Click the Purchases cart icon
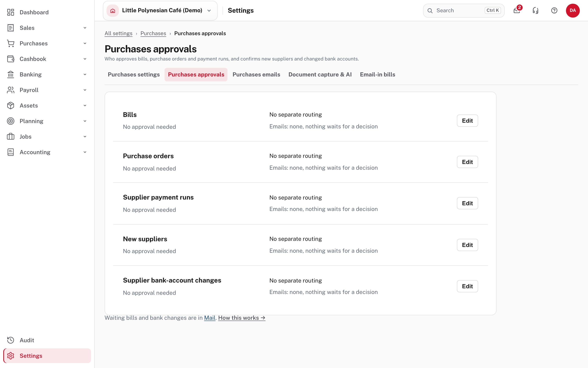The height and width of the screenshot is (368, 588). (10, 43)
